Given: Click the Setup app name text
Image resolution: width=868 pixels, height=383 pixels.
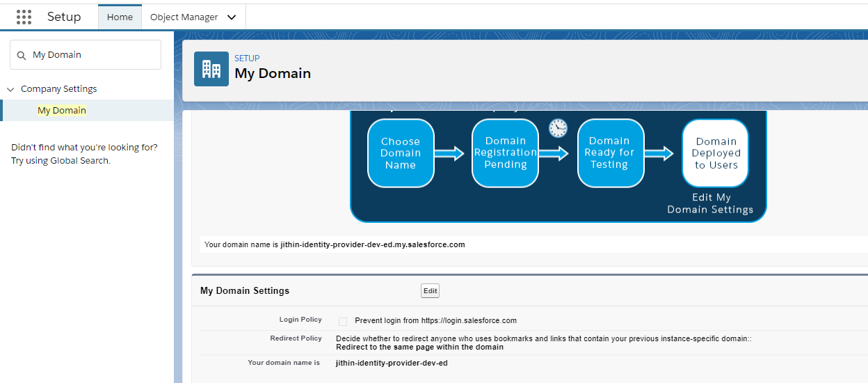Looking at the screenshot, I should point(64,17).
